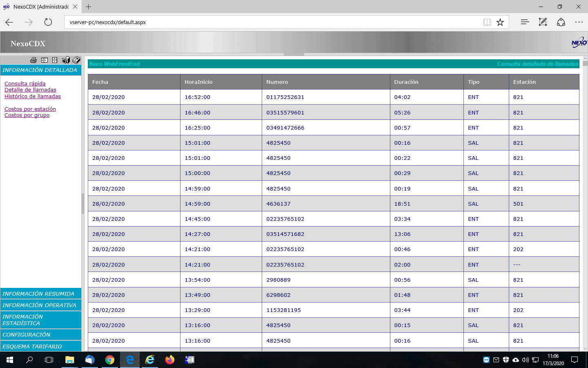Click the page vertical scrollbar up arrow
588x368 pixels.
point(585,58)
